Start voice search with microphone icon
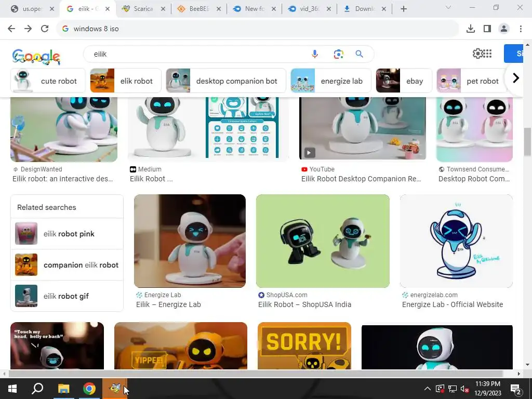The image size is (532, 399). point(315,54)
